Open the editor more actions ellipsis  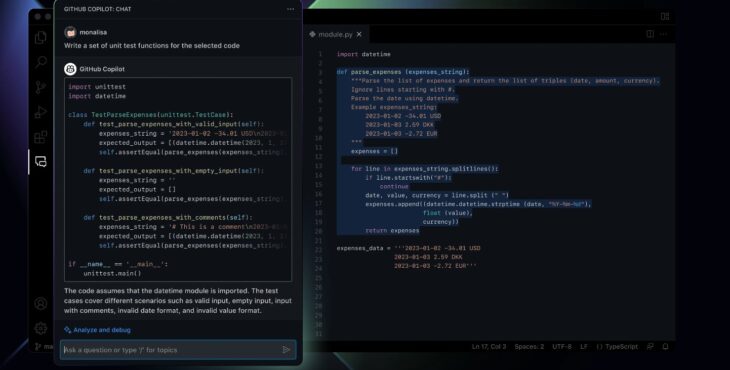[663, 34]
